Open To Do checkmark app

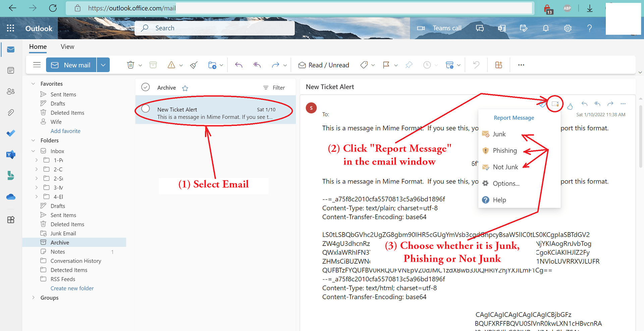click(11, 133)
